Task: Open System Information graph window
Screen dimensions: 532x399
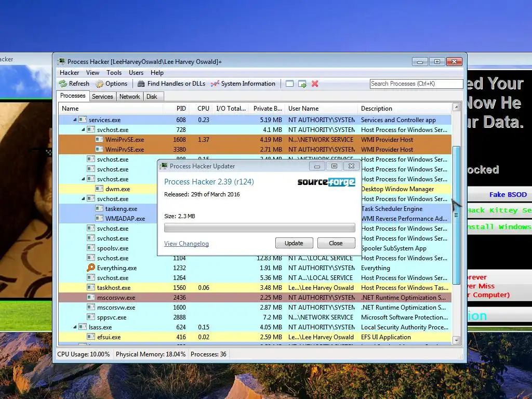Action: [243, 84]
